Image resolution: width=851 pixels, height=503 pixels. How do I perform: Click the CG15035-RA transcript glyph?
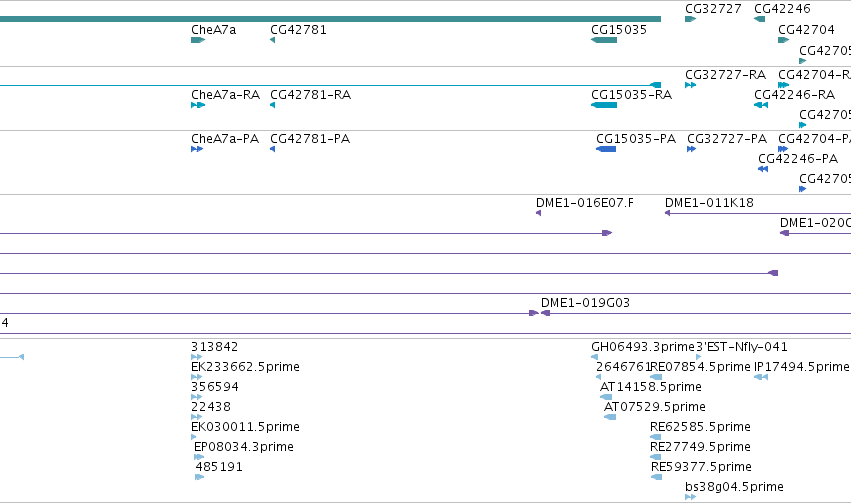point(604,105)
